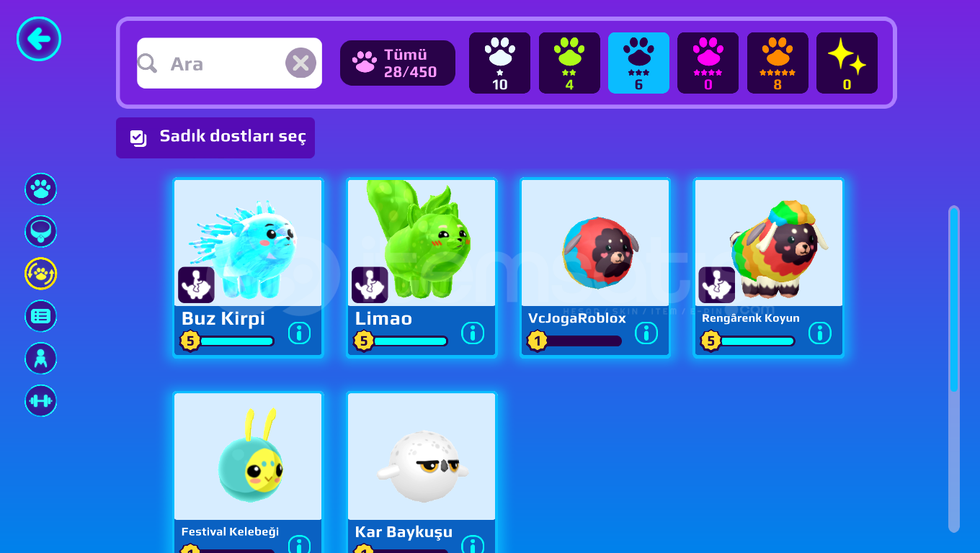This screenshot has width=980, height=553.
Task: Show info for Buz Kirpi
Action: point(299,333)
